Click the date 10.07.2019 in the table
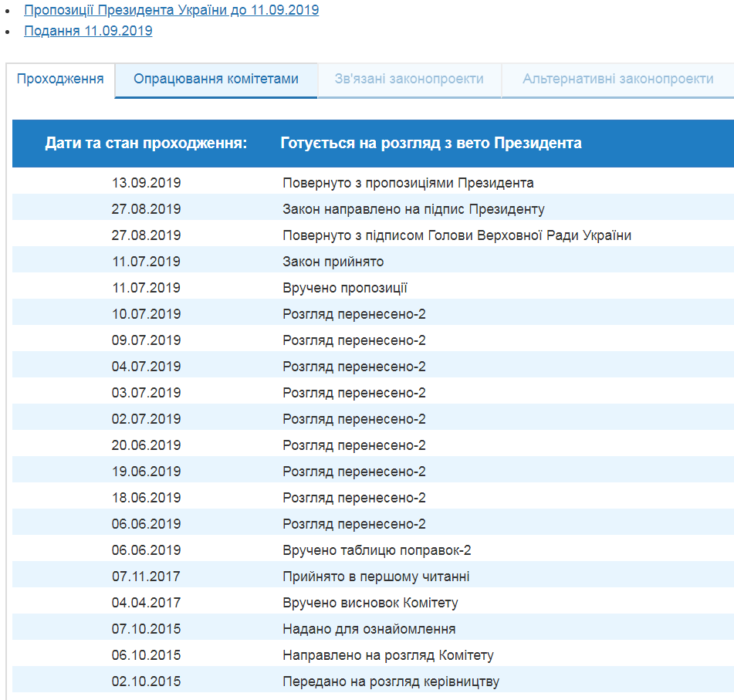 point(146,314)
